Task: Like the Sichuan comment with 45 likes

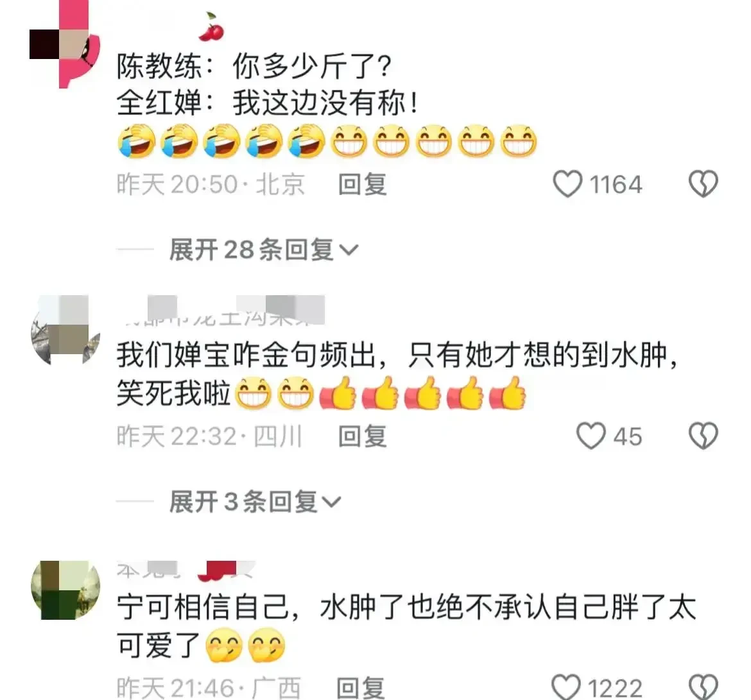Action: pyautogui.click(x=591, y=436)
